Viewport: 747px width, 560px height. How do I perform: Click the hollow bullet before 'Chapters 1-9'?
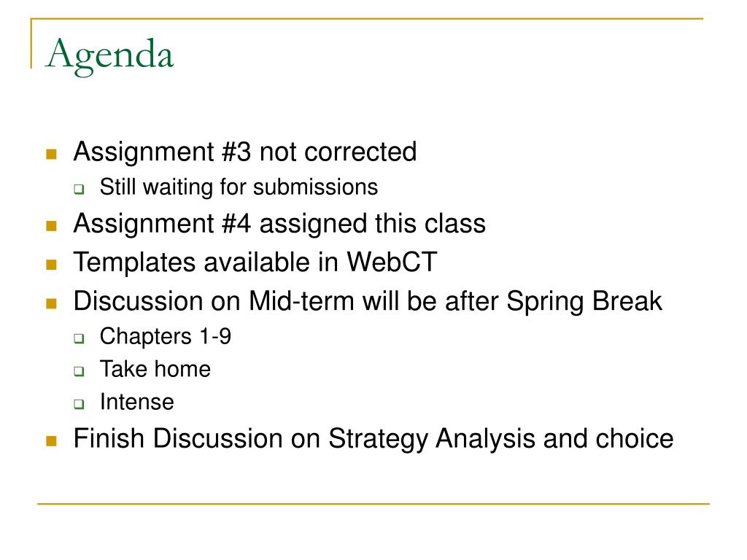[79, 338]
